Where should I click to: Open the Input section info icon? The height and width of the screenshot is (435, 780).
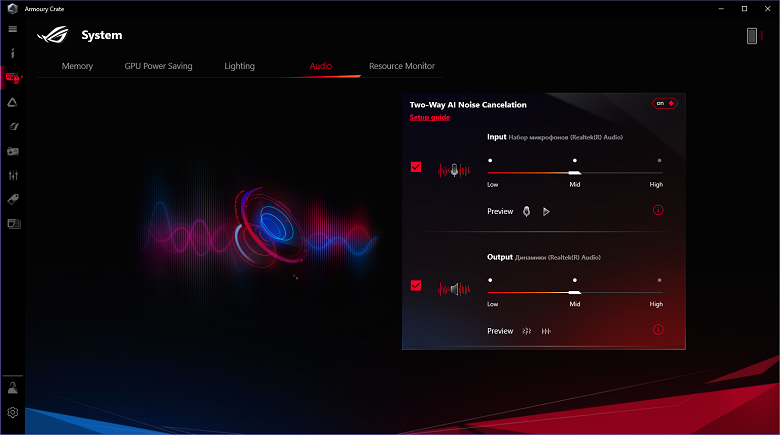[x=658, y=210]
